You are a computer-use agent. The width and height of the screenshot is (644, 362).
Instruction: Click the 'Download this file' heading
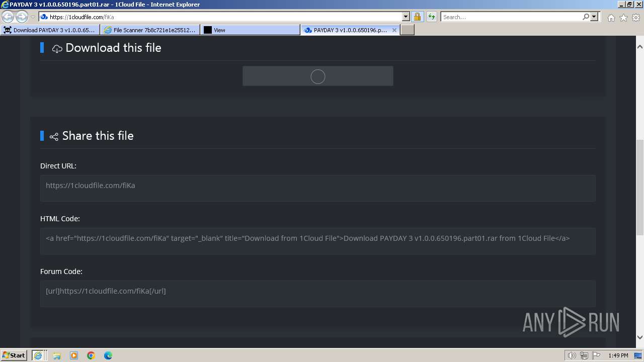point(113,48)
